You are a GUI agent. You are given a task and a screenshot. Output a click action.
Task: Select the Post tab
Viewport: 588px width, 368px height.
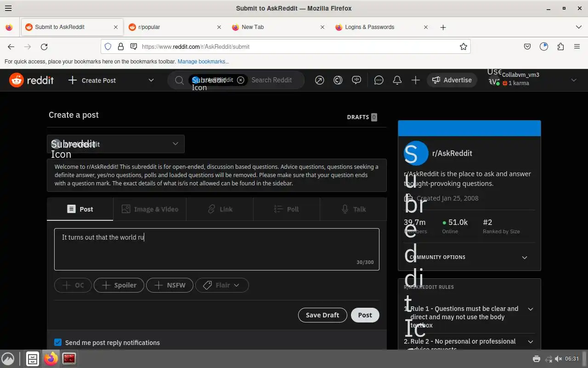tap(80, 209)
